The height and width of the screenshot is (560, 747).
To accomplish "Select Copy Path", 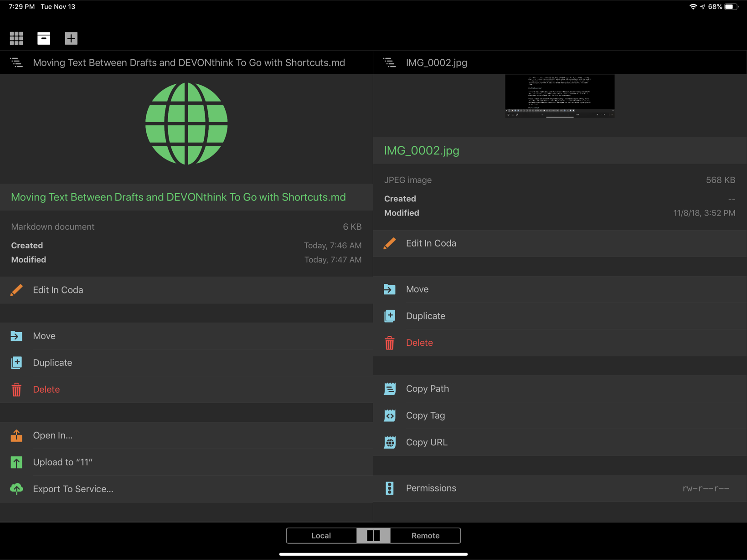I will click(x=560, y=389).
